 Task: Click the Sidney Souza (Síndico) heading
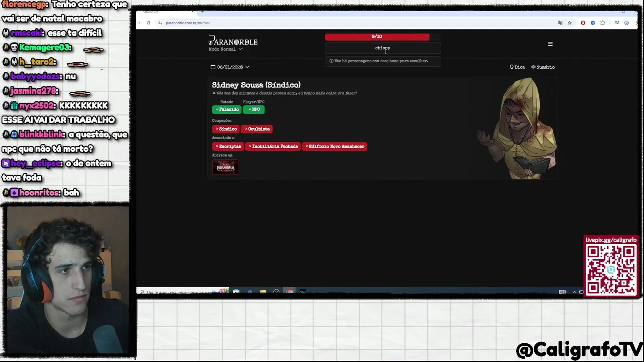[256, 85]
